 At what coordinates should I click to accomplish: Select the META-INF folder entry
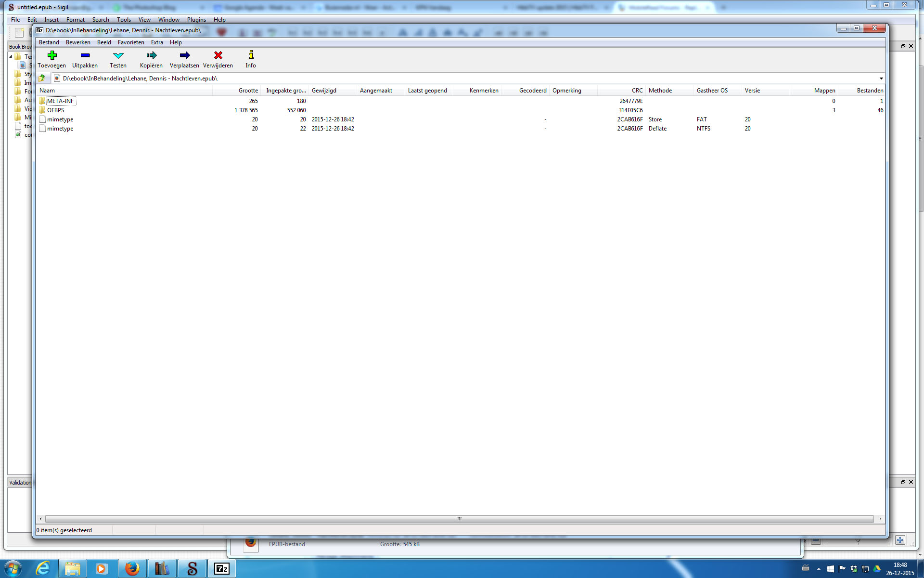(x=60, y=101)
